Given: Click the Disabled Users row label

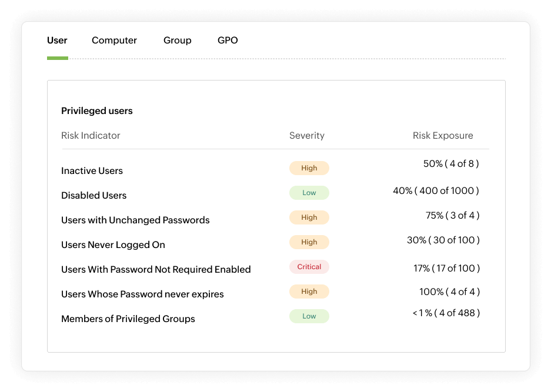Looking at the screenshot, I should pyautogui.click(x=93, y=195).
